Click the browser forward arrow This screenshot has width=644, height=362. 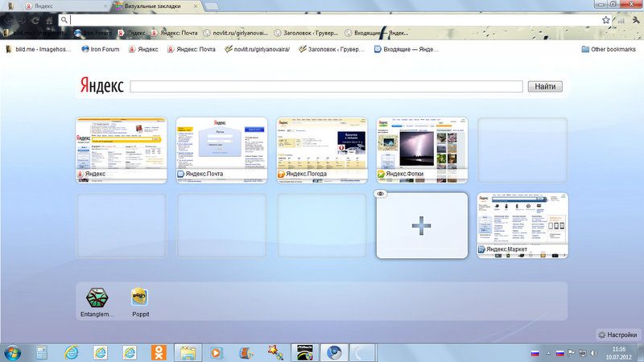(23, 20)
